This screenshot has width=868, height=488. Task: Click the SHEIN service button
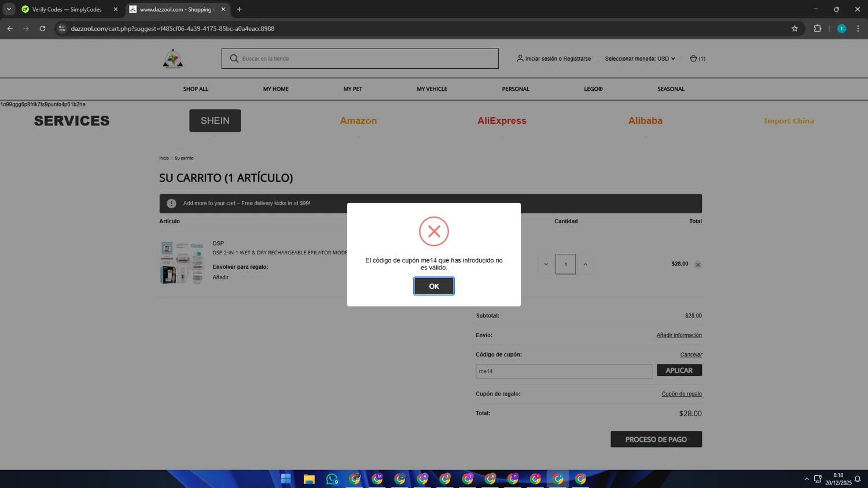pos(215,120)
